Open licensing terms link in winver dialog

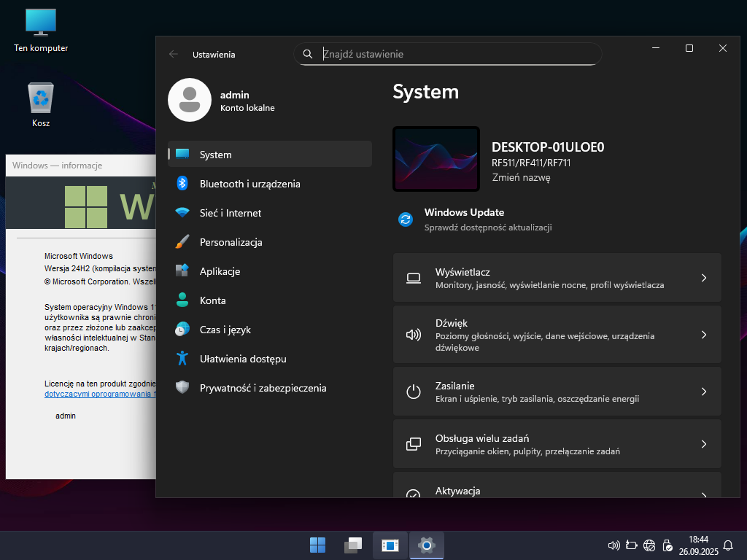[100, 394]
